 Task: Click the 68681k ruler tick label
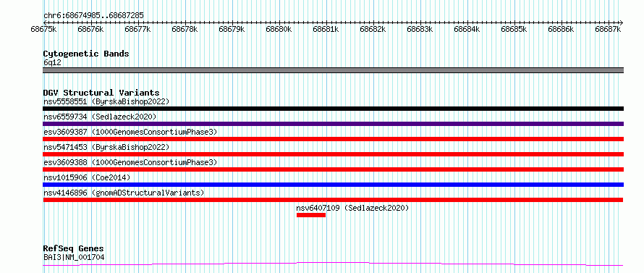pos(326,29)
